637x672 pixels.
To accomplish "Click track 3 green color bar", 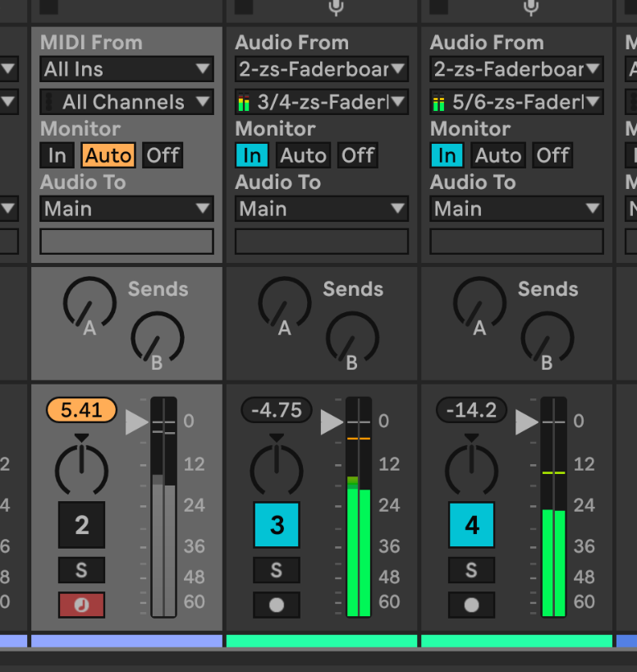I will point(322,641).
